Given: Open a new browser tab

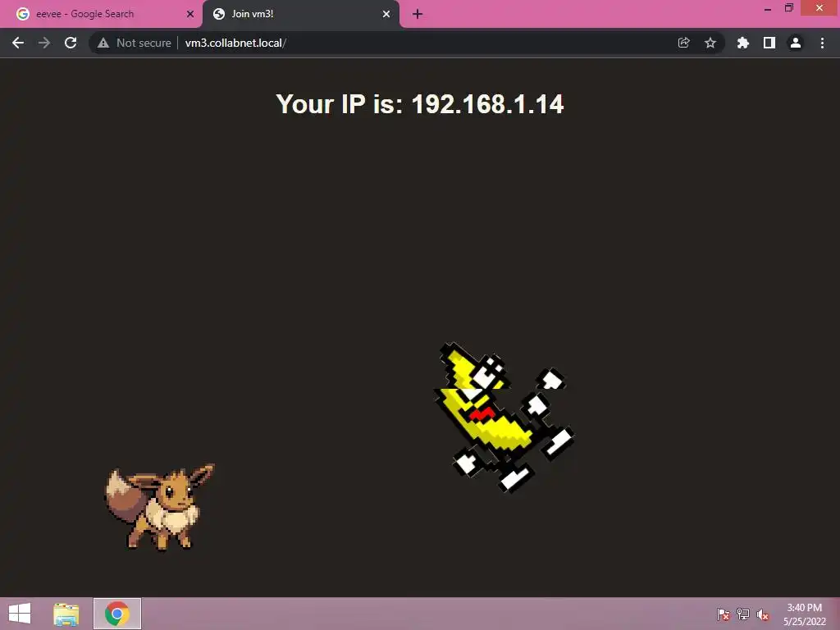Looking at the screenshot, I should [418, 14].
